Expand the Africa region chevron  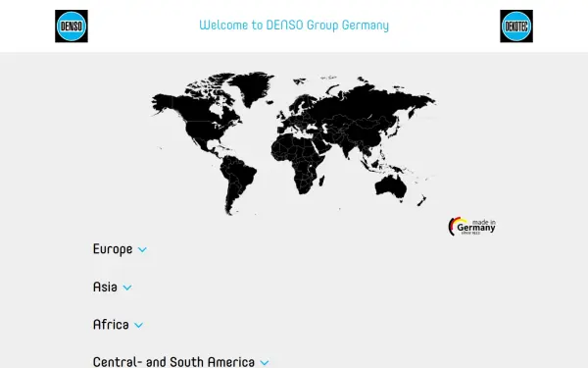138,325
